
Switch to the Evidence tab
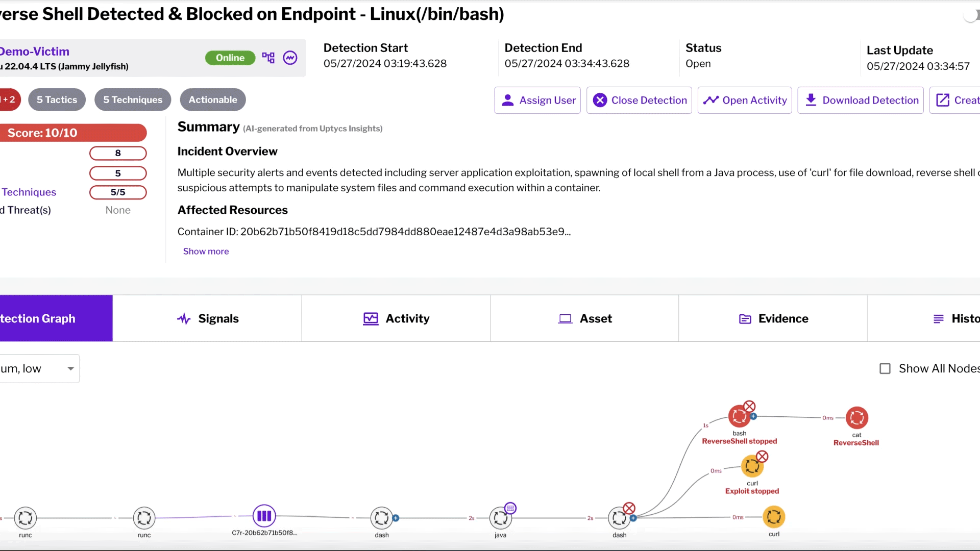click(x=773, y=318)
